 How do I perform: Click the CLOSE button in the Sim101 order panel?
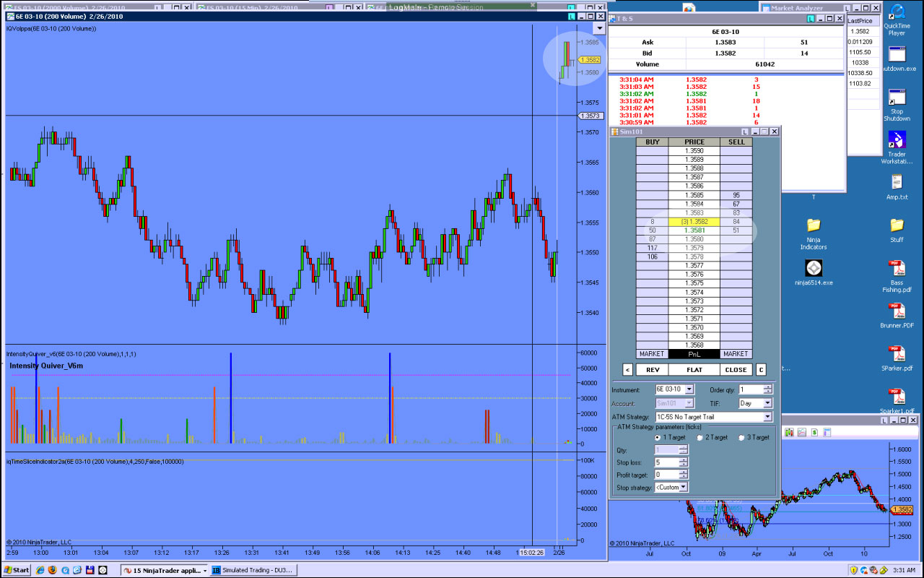736,370
